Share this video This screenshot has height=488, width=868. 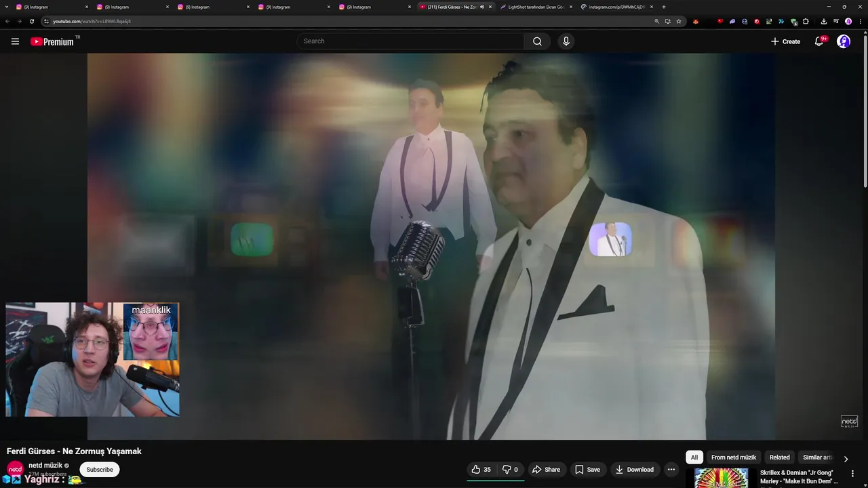[x=546, y=469]
